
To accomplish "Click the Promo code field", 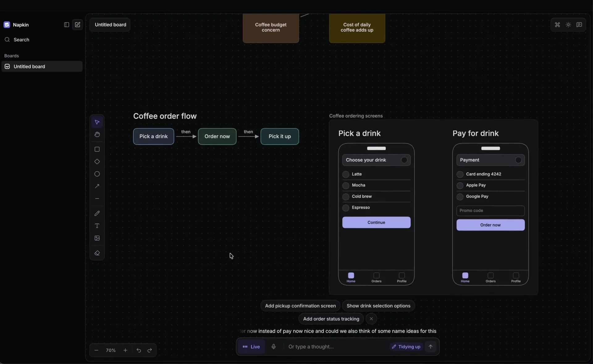I will pyautogui.click(x=490, y=211).
